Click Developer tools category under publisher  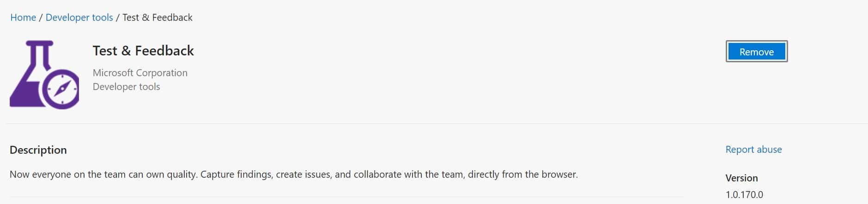(x=126, y=87)
